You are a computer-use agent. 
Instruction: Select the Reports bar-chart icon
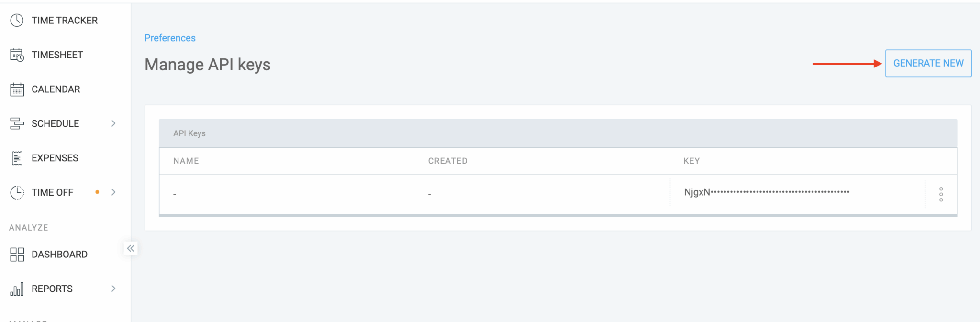pyautogui.click(x=17, y=289)
